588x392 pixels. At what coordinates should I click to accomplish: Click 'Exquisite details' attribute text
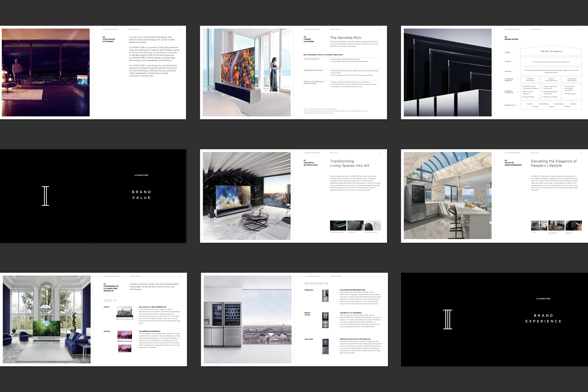pos(528,97)
